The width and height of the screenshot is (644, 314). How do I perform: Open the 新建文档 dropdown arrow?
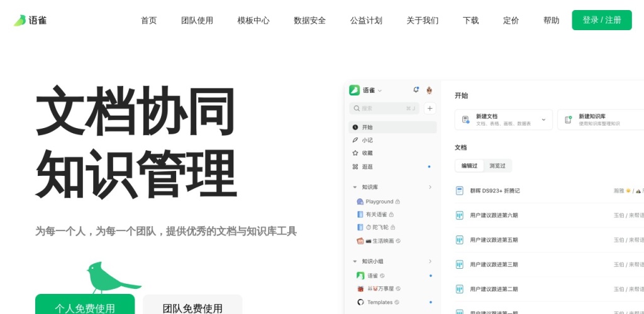543,119
